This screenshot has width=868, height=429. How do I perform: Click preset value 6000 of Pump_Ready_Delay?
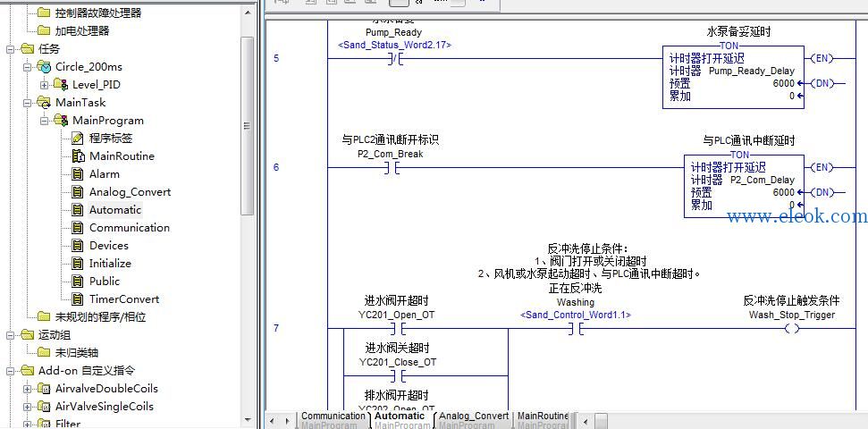click(783, 84)
